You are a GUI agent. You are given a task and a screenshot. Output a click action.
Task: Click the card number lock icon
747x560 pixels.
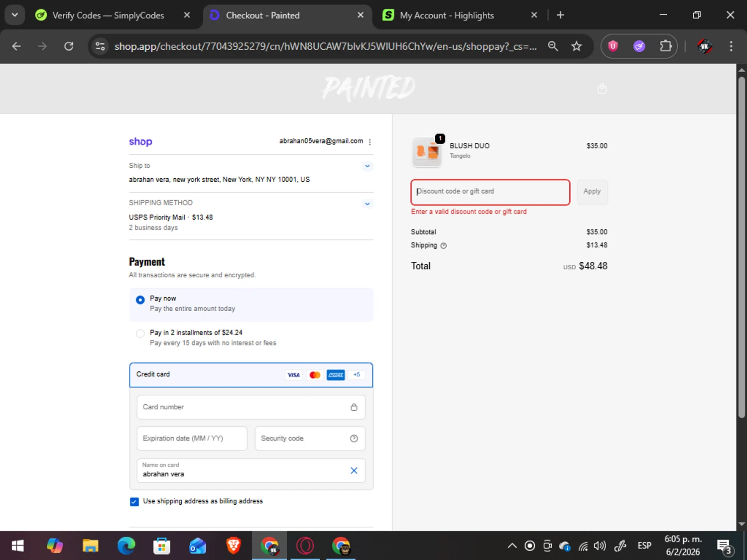point(354,407)
